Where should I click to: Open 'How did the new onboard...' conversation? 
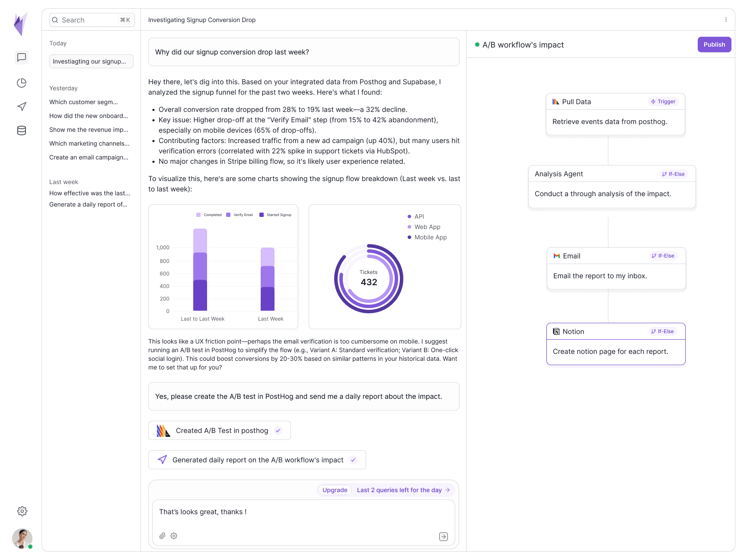click(x=89, y=116)
